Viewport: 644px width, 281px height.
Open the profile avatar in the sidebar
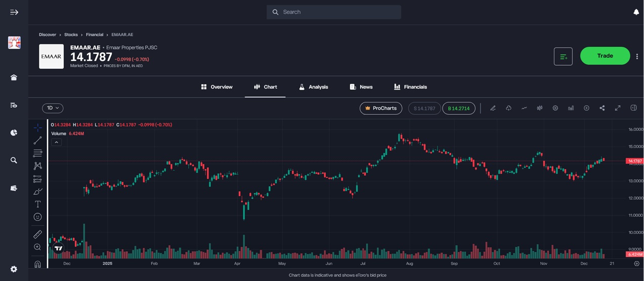(x=14, y=42)
